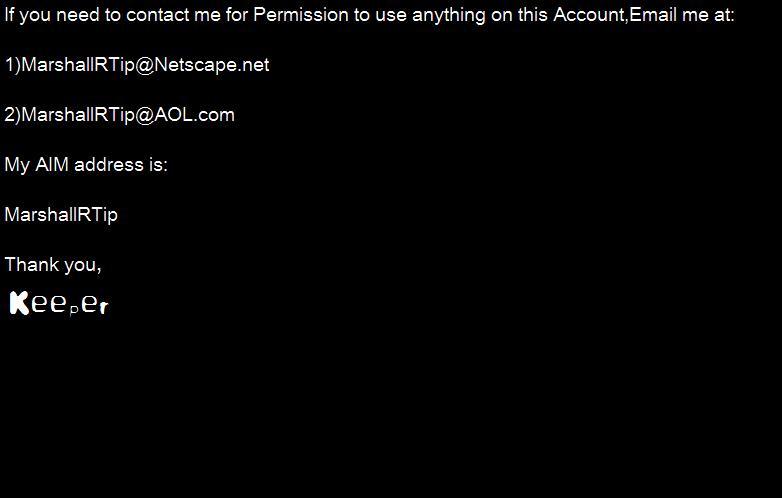Click the word AIM in the address line

52,165
